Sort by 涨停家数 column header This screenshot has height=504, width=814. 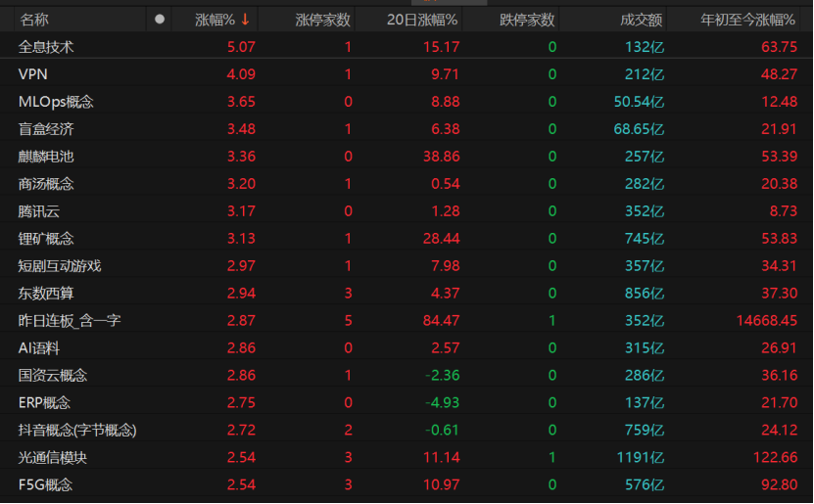(322, 20)
